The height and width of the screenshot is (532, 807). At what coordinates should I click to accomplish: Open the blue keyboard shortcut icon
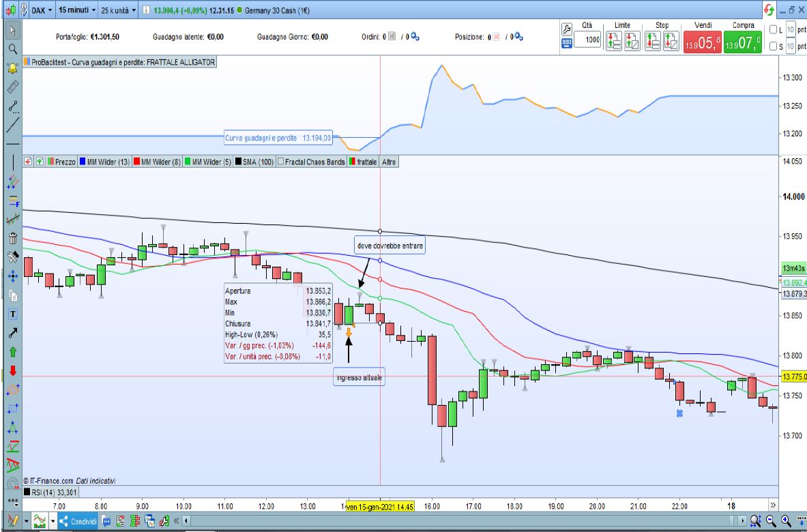pyautogui.click(x=566, y=44)
